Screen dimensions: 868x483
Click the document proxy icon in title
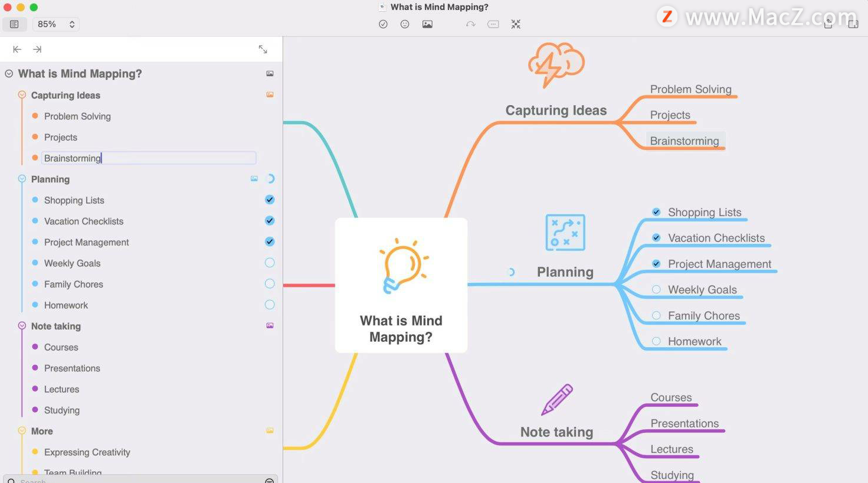tap(383, 7)
